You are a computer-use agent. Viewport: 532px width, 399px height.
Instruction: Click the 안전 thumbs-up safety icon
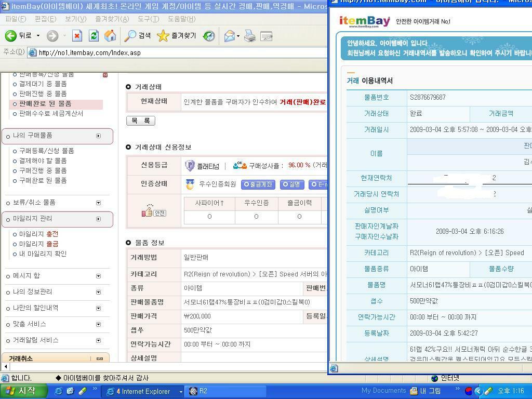click(149, 212)
